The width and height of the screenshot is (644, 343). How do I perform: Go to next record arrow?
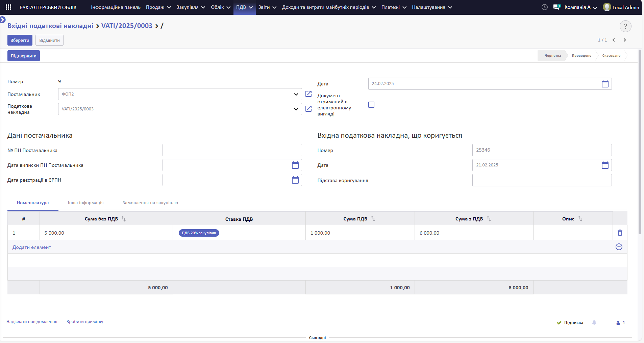625,40
